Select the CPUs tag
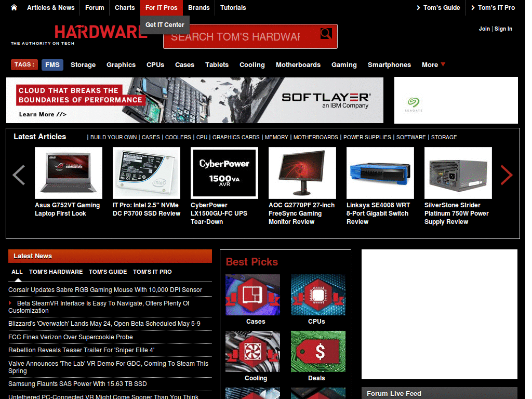 click(155, 65)
